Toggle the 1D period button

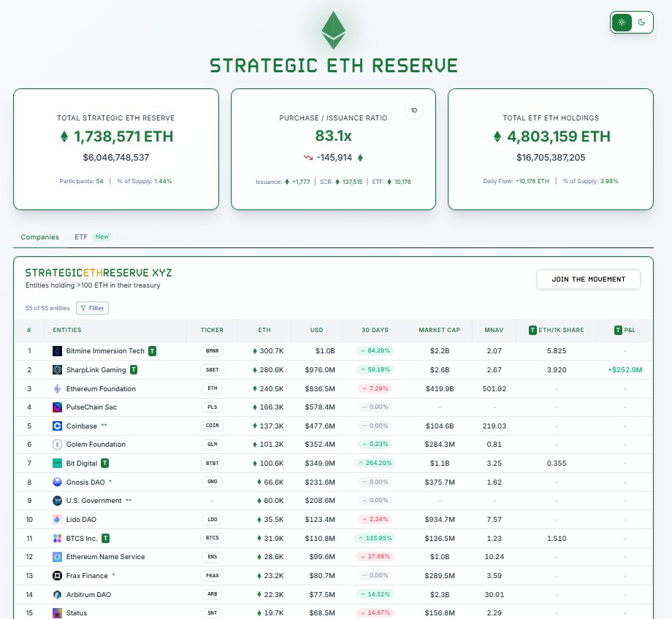tap(413, 110)
